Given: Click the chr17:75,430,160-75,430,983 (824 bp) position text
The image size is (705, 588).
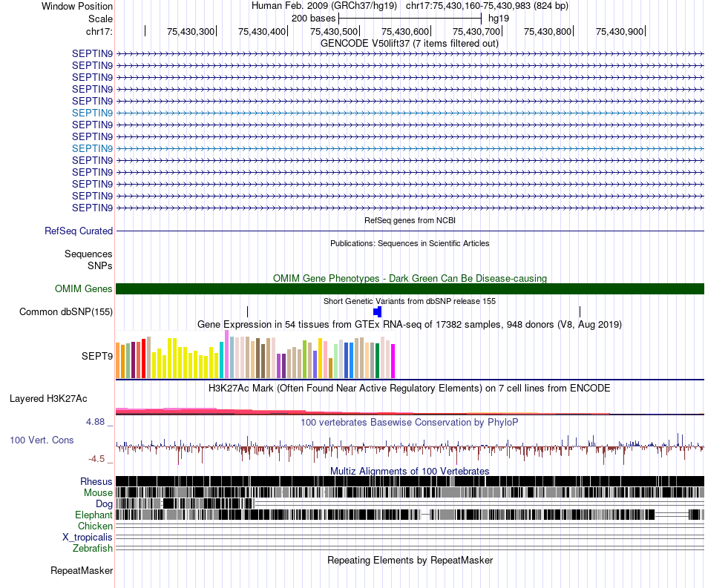Looking at the screenshot, I should pyautogui.click(x=487, y=6).
